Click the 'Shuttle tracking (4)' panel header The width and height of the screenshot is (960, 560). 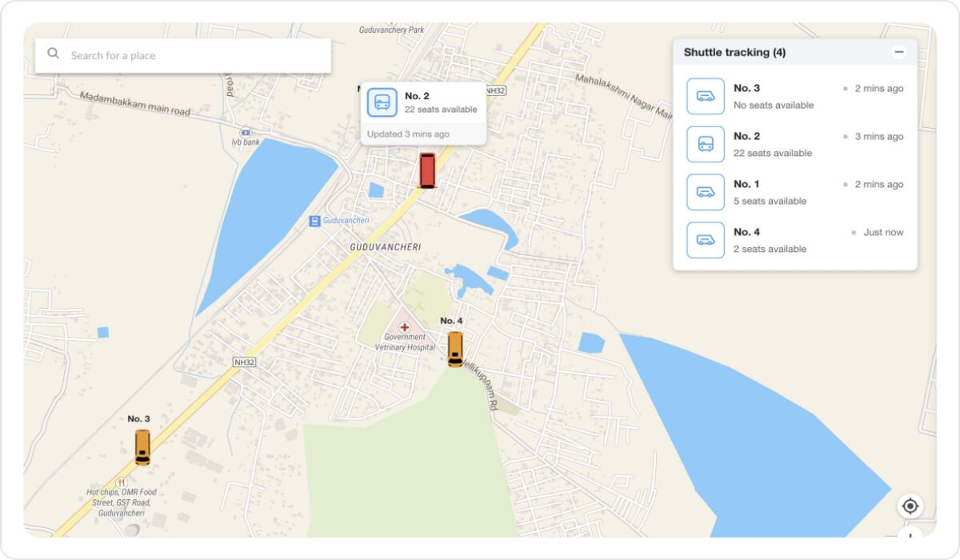(734, 53)
